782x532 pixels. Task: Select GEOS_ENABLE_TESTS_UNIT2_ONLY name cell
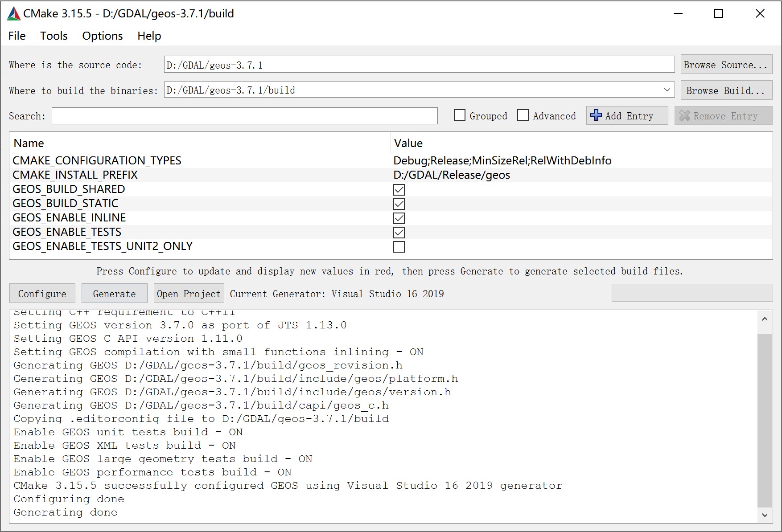(x=103, y=246)
